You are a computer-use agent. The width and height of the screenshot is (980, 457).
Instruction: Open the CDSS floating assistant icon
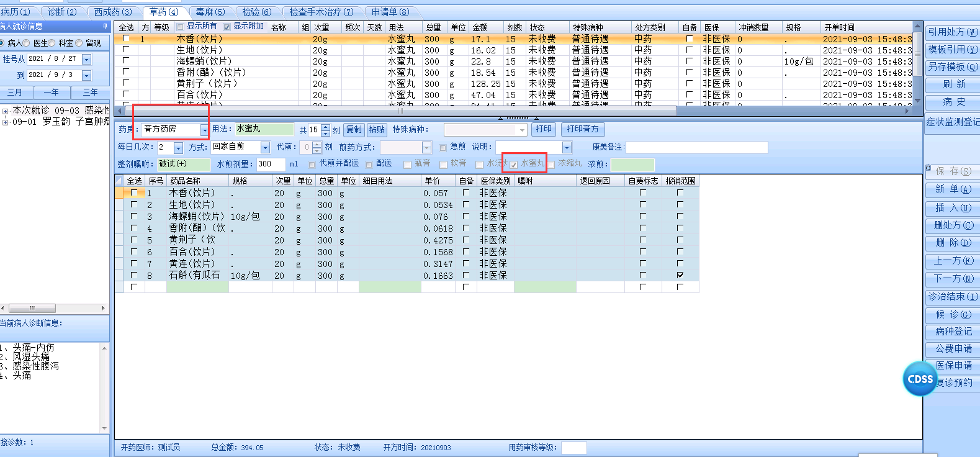[920, 379]
